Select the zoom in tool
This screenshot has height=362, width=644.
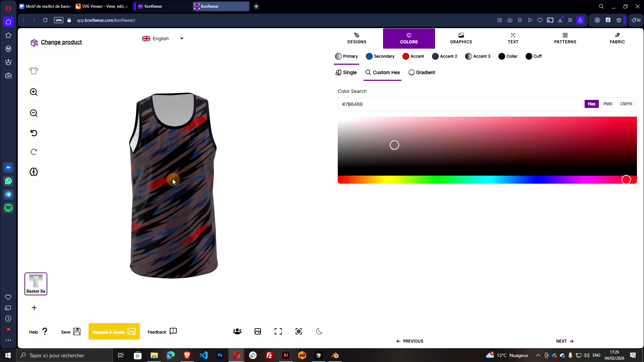tap(34, 92)
